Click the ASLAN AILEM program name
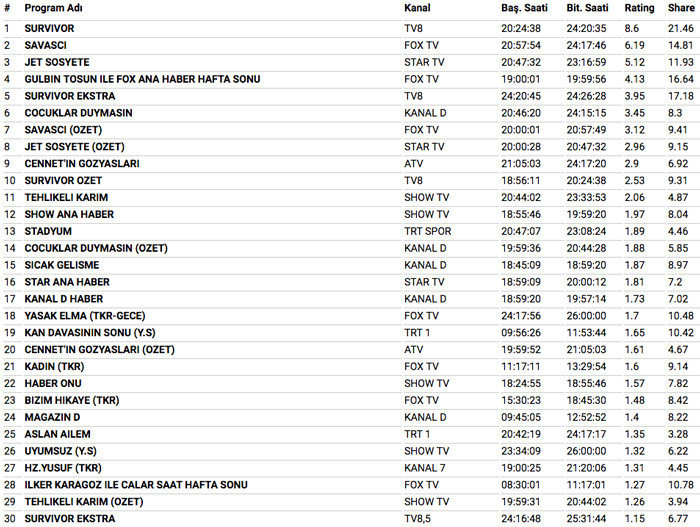 57,434
